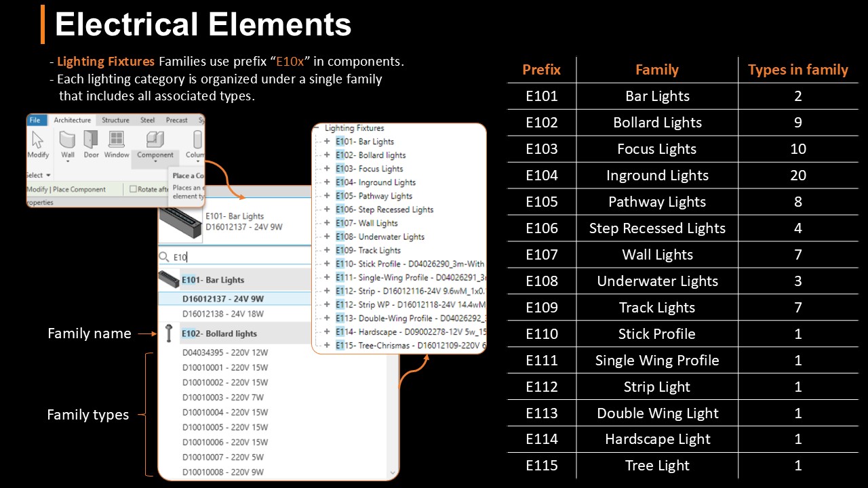The width and height of the screenshot is (868, 488).
Task: Click the E101 Bar Lights family icon
Action: point(169,279)
